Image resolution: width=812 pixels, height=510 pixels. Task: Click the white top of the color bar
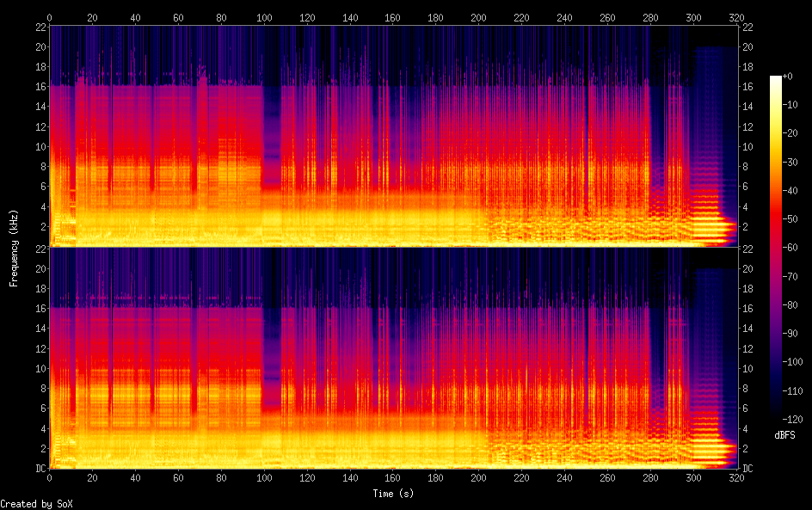click(x=776, y=80)
